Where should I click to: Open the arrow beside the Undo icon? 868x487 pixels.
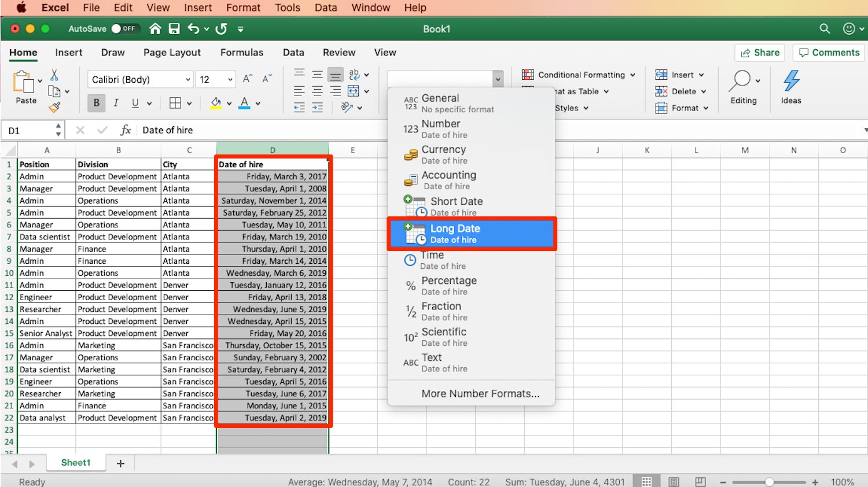[207, 29]
